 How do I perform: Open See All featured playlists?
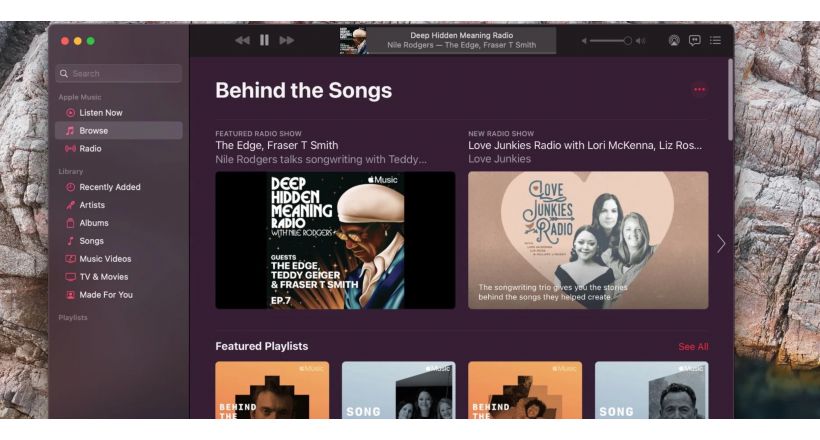(x=693, y=346)
